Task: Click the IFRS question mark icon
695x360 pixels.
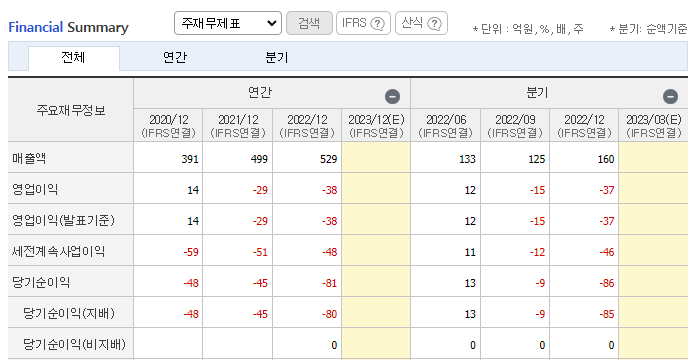Action: click(x=377, y=23)
